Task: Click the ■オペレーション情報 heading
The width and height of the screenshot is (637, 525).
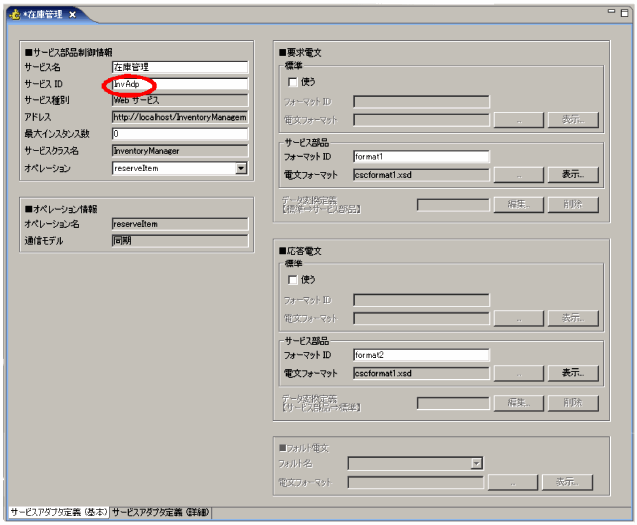Action: click(x=61, y=209)
